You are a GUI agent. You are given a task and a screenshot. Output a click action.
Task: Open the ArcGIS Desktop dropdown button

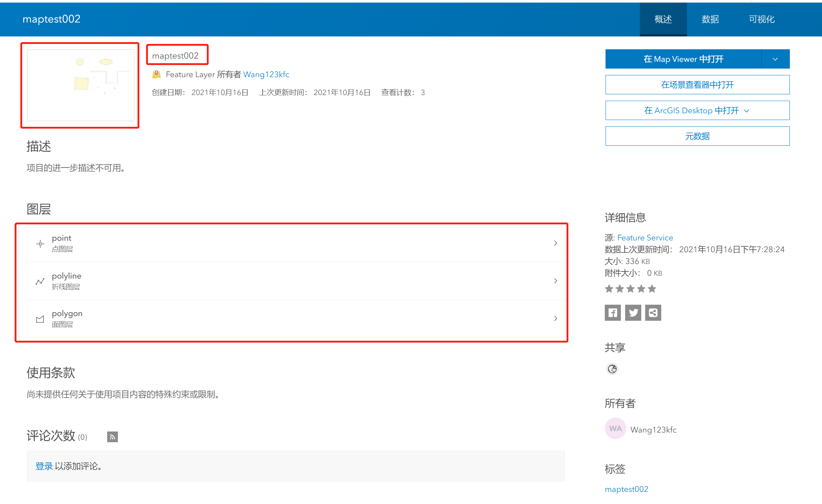click(x=697, y=111)
